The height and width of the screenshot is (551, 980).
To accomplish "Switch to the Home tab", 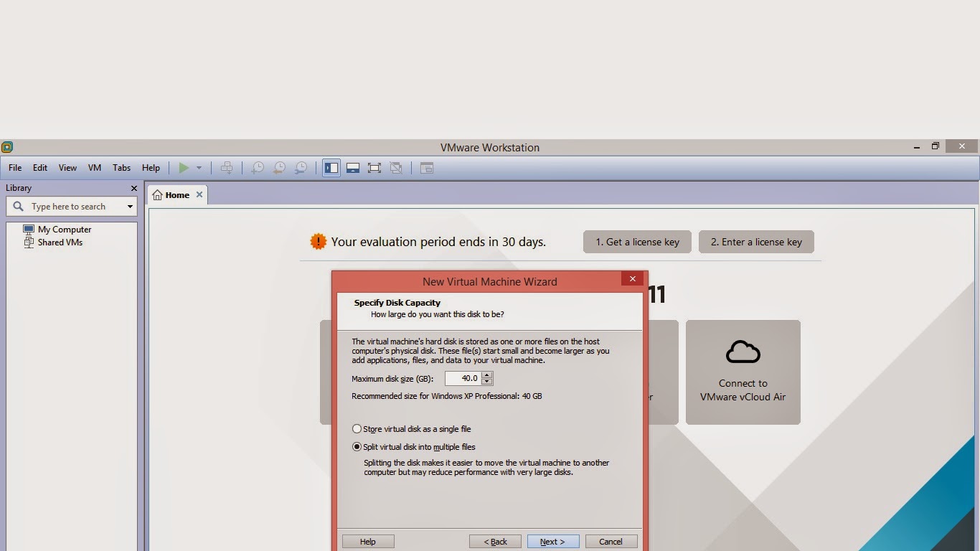I will click(x=177, y=195).
